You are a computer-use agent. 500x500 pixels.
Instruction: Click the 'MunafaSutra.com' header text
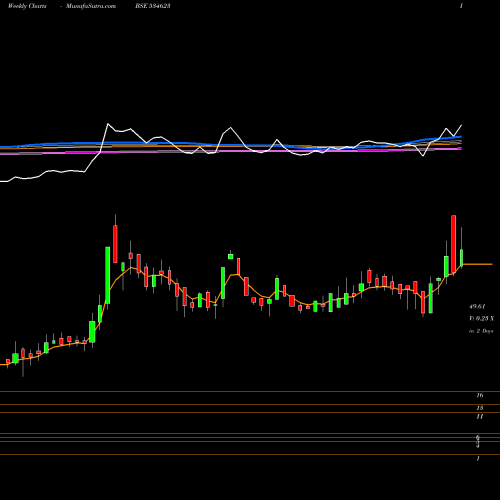[91, 6]
